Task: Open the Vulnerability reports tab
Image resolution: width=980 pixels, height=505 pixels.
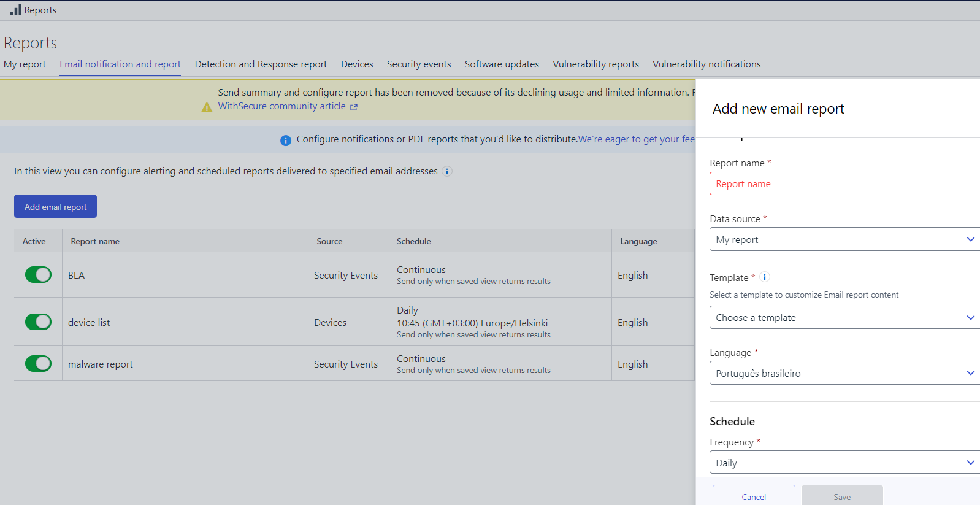Action: pyautogui.click(x=595, y=64)
